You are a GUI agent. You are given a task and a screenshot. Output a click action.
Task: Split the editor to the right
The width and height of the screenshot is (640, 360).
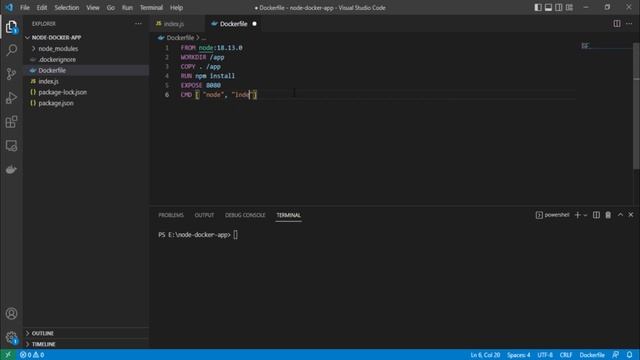coord(617,24)
